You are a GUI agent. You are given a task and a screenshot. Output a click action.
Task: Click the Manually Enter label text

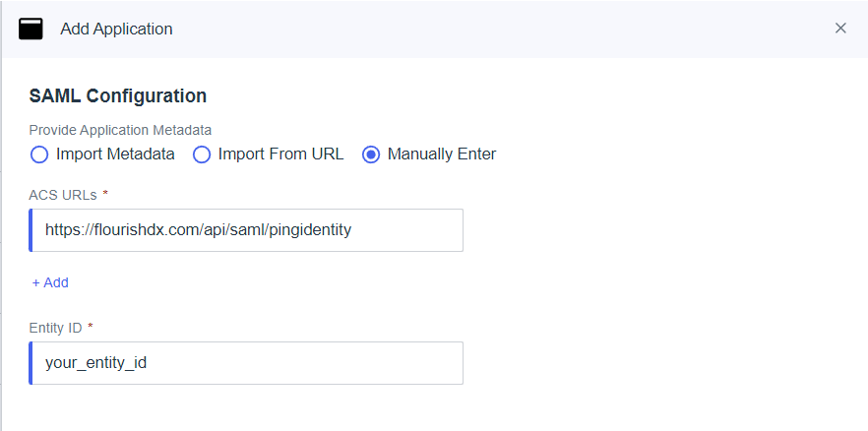[442, 154]
